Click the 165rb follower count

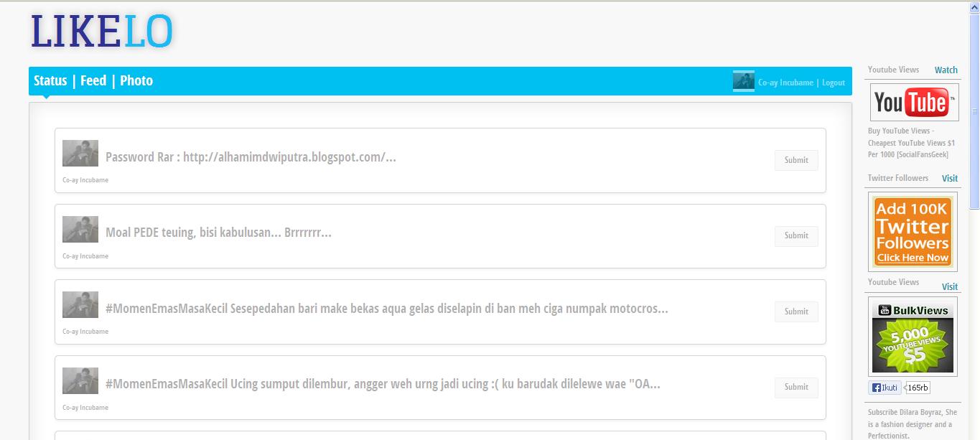point(918,388)
